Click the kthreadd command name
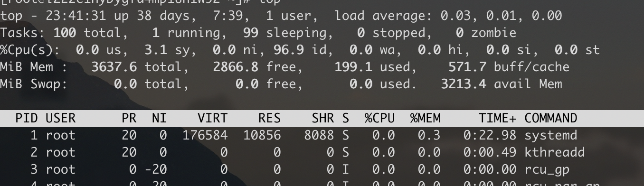This screenshot has height=186, width=644. (555, 152)
